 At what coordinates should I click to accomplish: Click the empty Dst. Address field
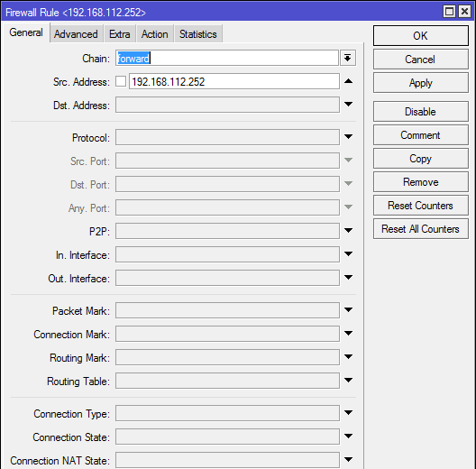pyautogui.click(x=227, y=105)
